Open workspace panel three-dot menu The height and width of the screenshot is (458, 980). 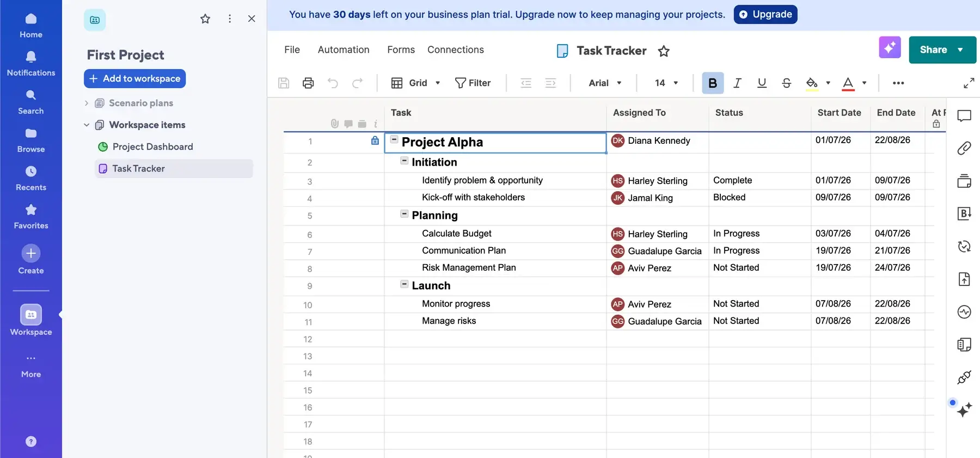230,19
